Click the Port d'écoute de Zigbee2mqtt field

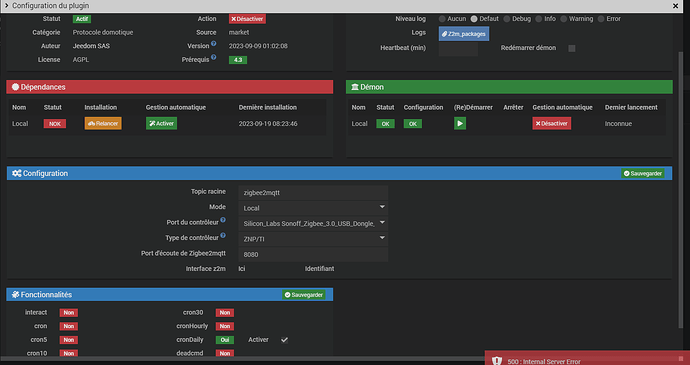tap(313, 254)
